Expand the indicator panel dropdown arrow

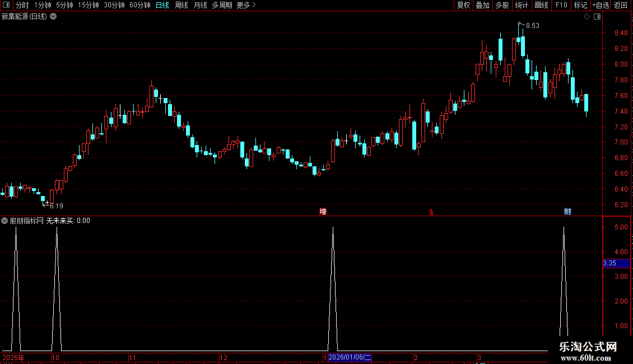click(4, 221)
